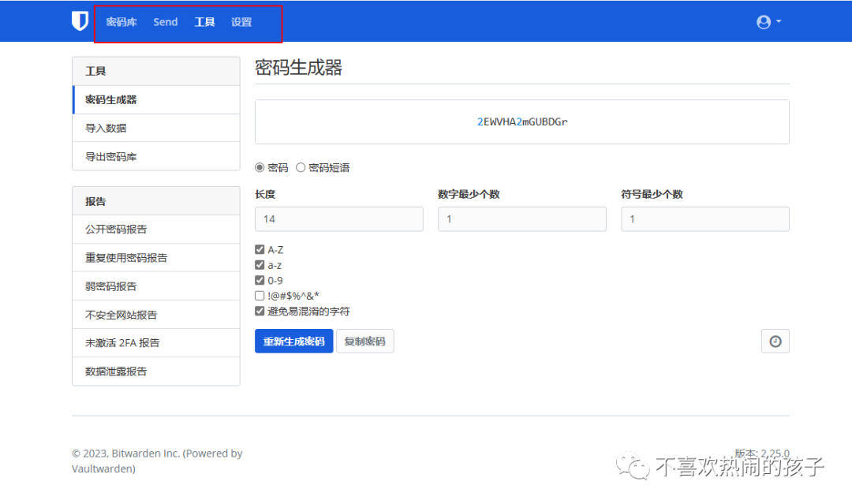Open the password generation history clock icon
The height and width of the screenshot is (504, 852).
[x=775, y=341]
